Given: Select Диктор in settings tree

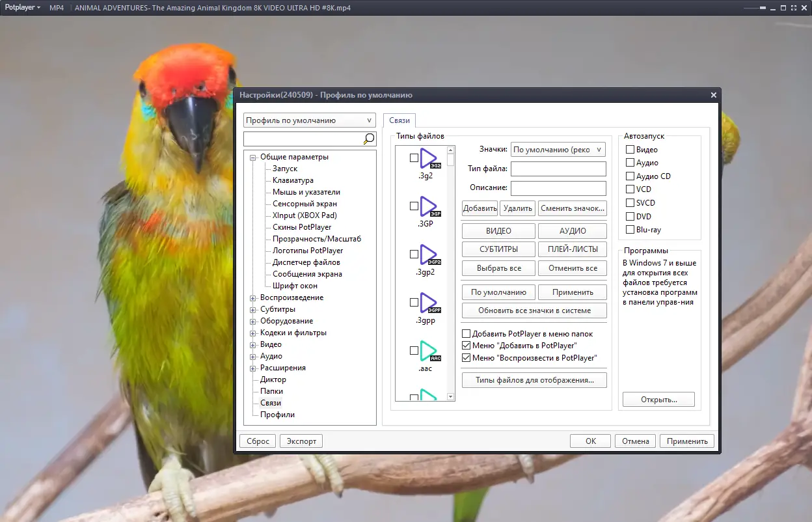Looking at the screenshot, I should point(273,379).
